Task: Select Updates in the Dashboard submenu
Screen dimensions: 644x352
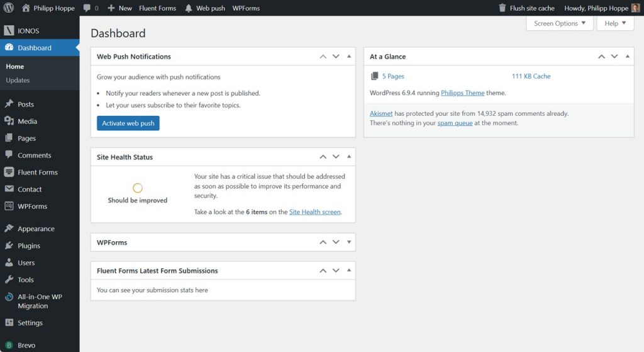Action: [18, 80]
